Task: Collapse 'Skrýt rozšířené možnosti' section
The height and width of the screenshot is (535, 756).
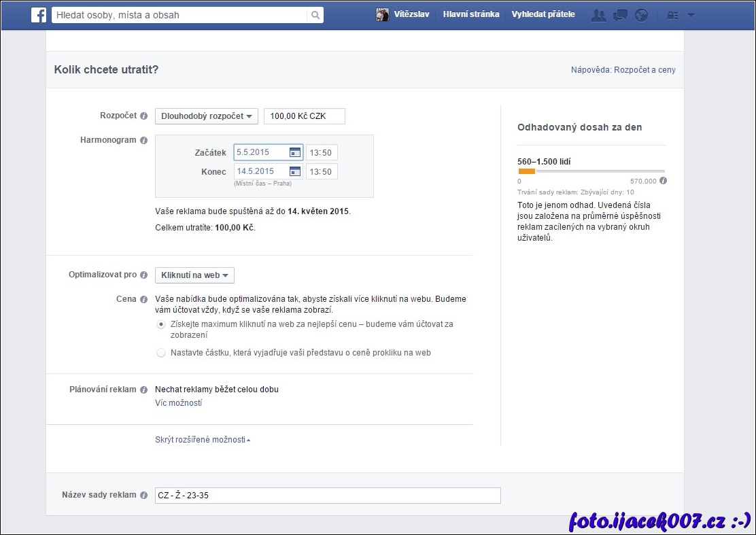Action: [x=202, y=440]
